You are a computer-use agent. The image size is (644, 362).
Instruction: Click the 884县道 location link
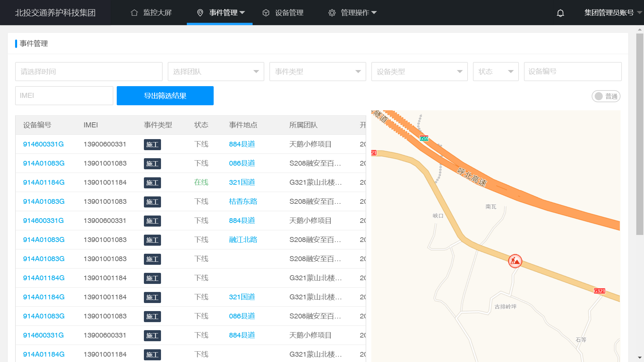coord(242,144)
